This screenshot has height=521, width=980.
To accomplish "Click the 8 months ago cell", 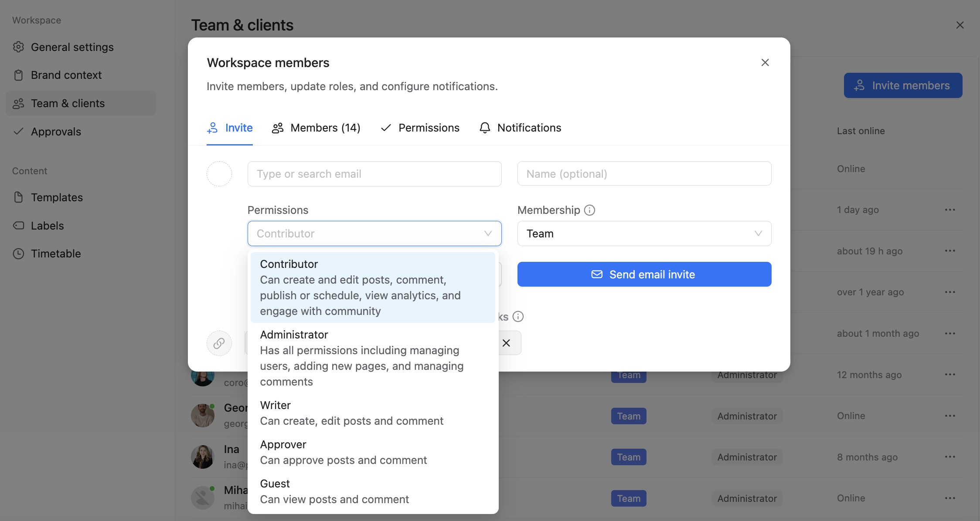I will [867, 457].
